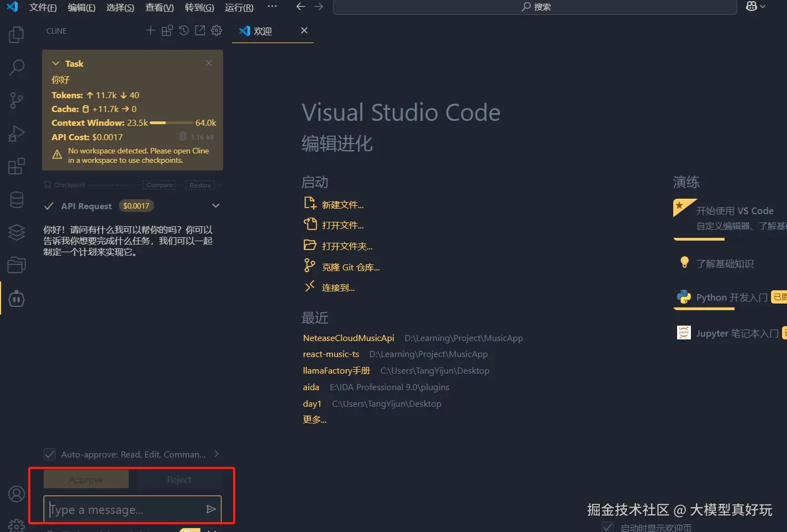Screen dimensions: 787x532
Task: Open Cline settings gear icon
Action: click(216, 30)
